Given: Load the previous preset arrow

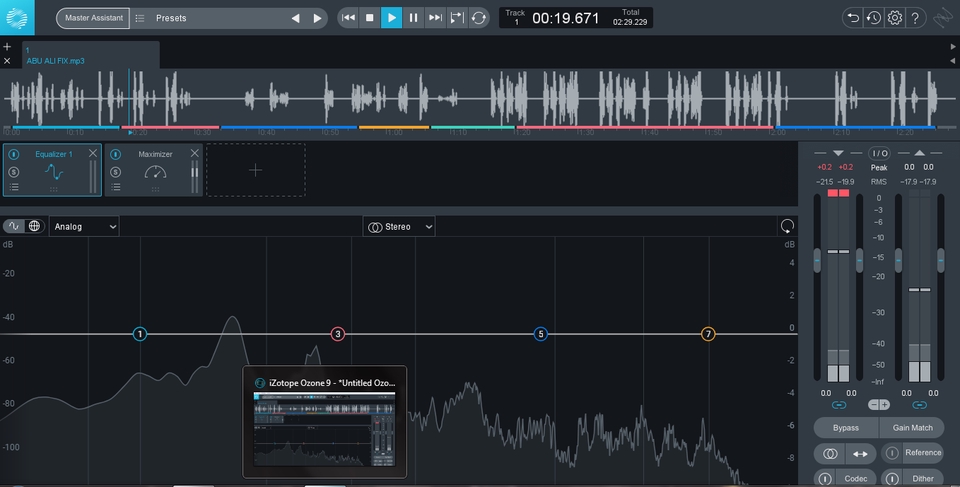Looking at the screenshot, I should click(296, 18).
